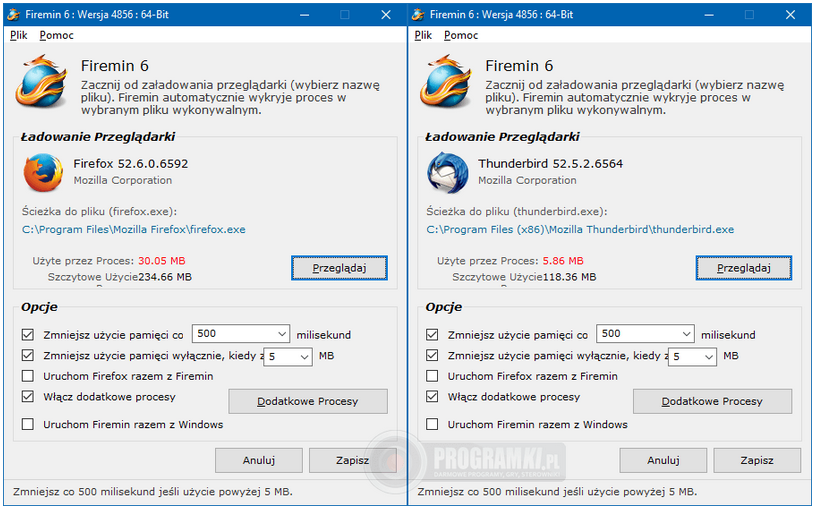Close the right Firemin window
Image resolution: width=815 pixels, height=509 pixels.
click(x=790, y=15)
